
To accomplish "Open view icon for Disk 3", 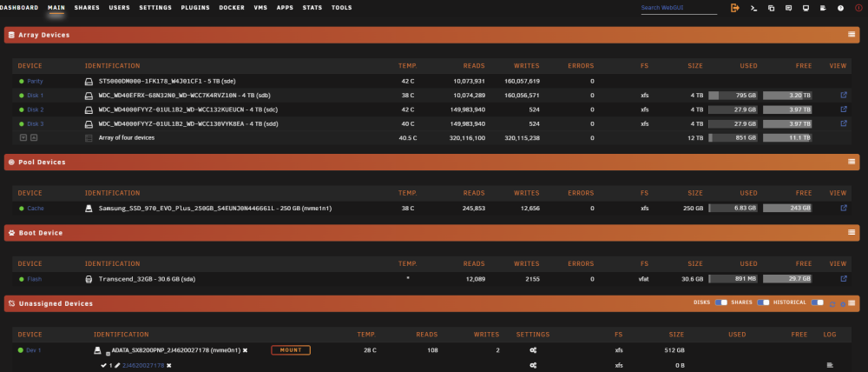I will 844,123.
